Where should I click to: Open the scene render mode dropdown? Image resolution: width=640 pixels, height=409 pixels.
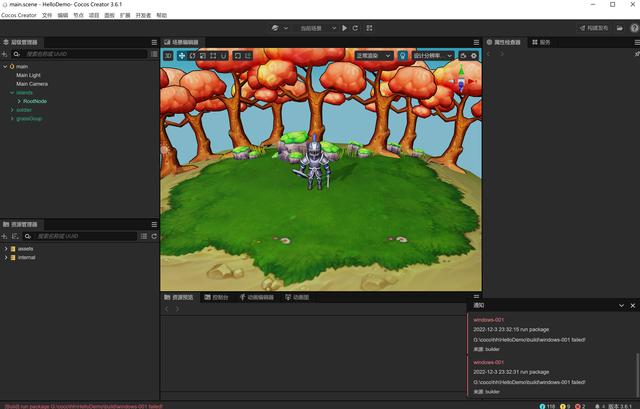(x=374, y=56)
